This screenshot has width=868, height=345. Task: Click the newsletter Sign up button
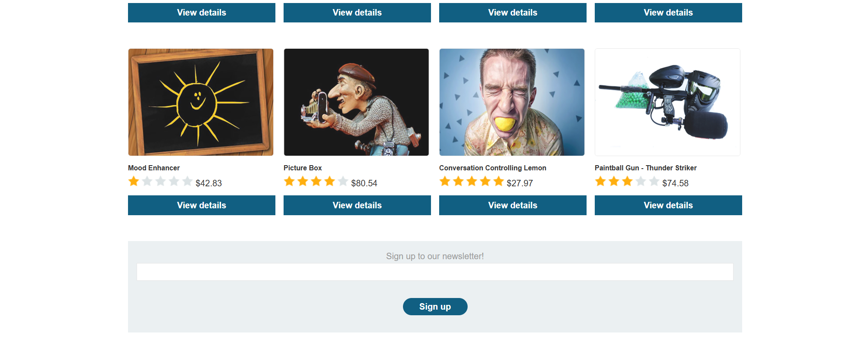tap(435, 307)
